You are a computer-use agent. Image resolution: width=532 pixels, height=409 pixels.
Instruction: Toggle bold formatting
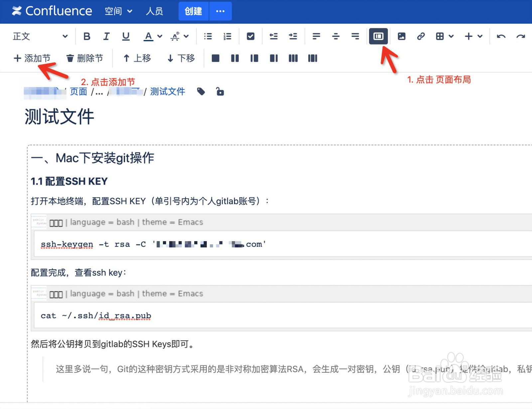[x=87, y=36]
